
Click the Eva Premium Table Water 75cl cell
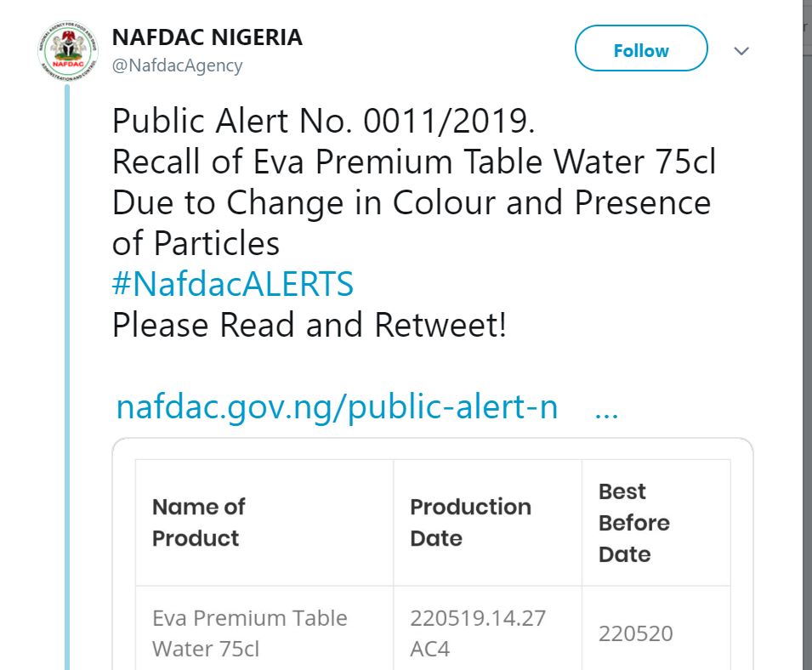[x=264, y=628]
